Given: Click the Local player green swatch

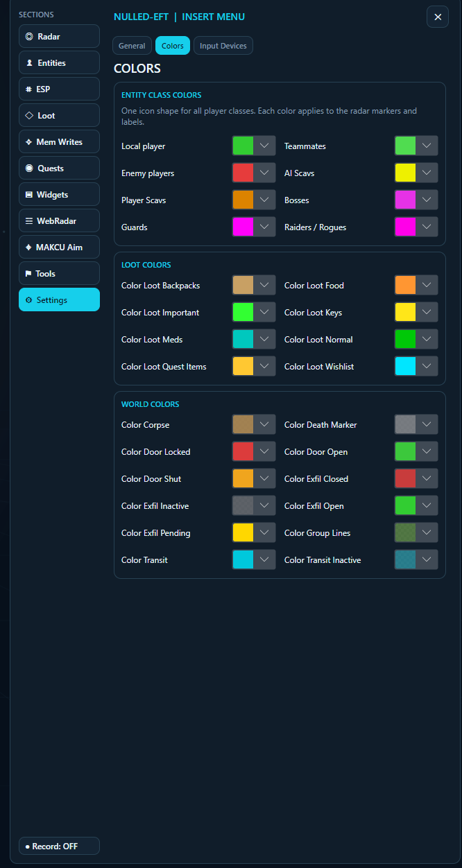Looking at the screenshot, I should [243, 146].
